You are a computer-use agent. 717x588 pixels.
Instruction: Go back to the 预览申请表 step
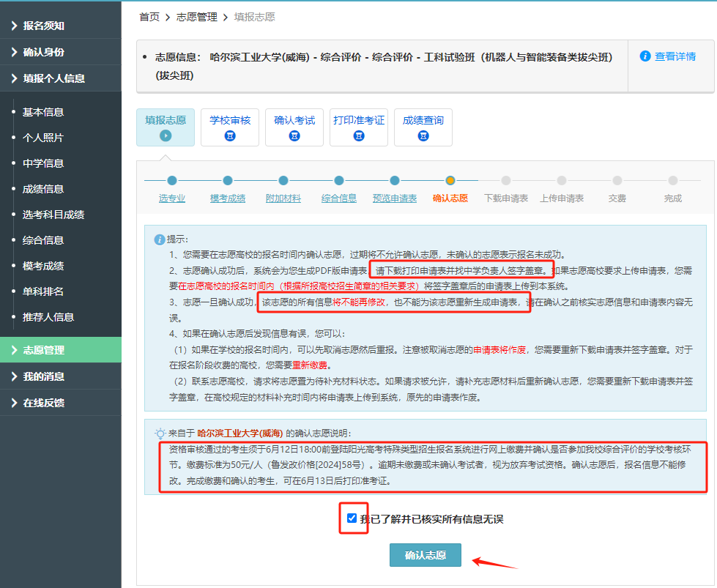coord(395,198)
